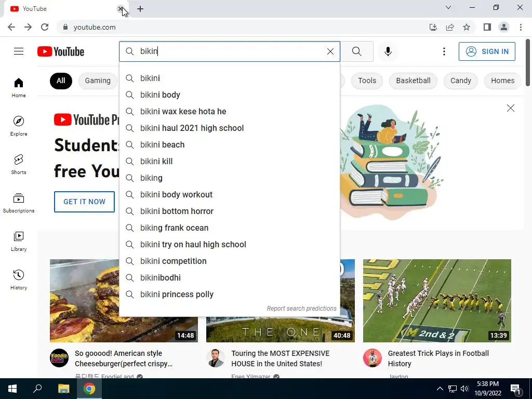Open Subscriptions in the sidebar
The height and width of the screenshot is (399, 532).
pos(19,203)
